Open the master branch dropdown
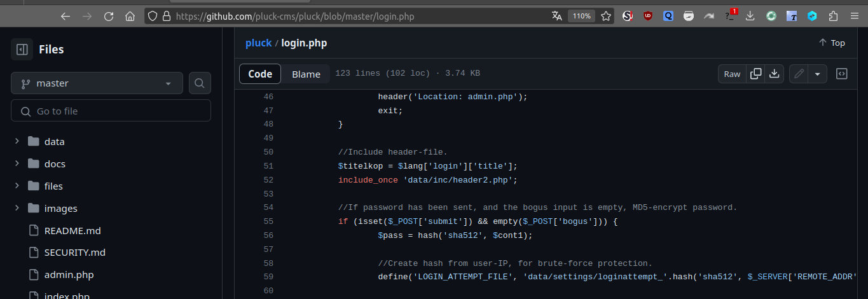Viewport: 868px width, 299px height. 97,83
